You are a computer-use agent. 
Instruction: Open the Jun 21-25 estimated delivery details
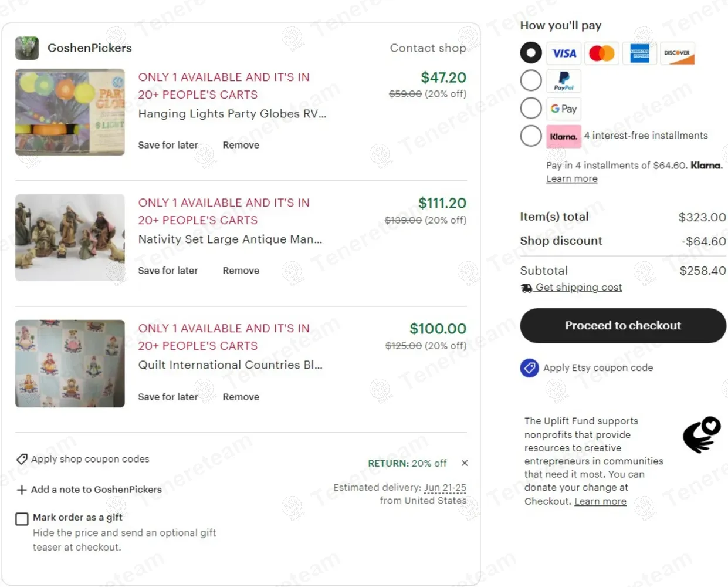click(x=445, y=488)
